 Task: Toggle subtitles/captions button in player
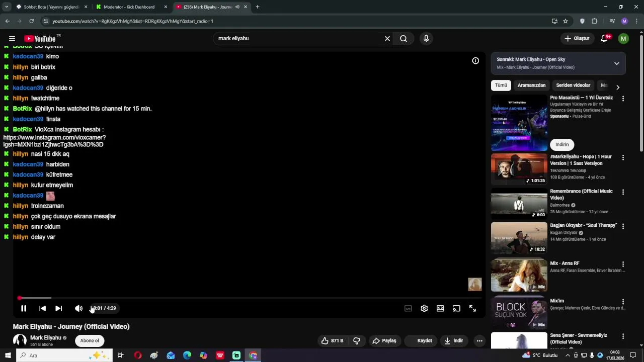point(408,309)
